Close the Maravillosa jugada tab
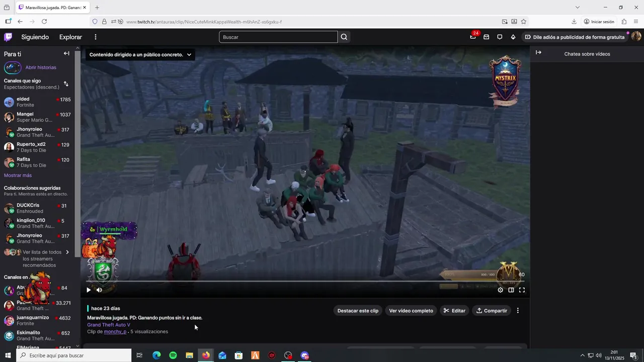The height and width of the screenshot is (362, 644). [84, 8]
